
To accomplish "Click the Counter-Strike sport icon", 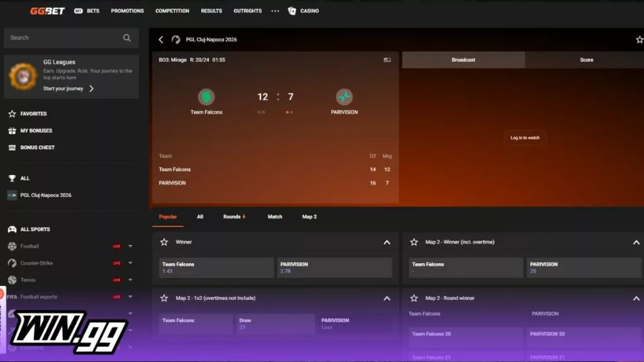I will (12, 263).
